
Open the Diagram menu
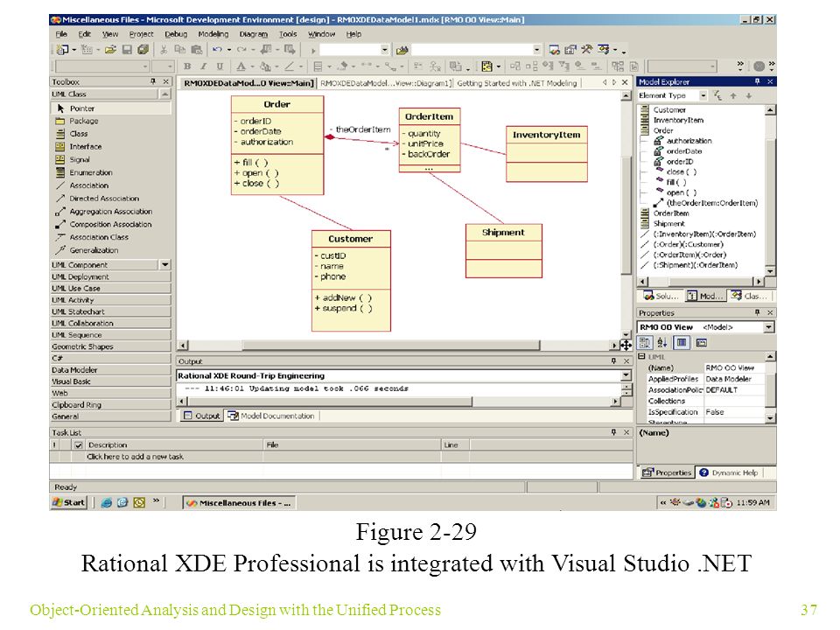pos(254,34)
